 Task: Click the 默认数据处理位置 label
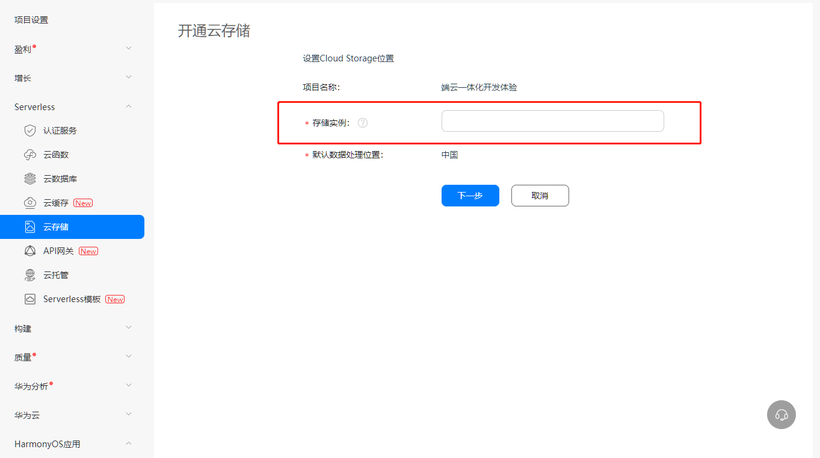click(x=348, y=155)
